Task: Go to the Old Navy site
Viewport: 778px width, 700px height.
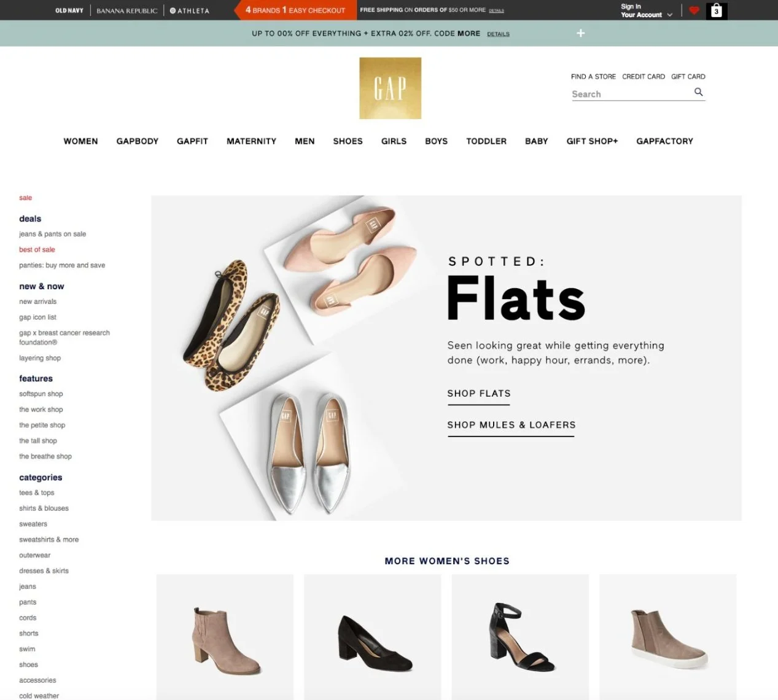Action: (x=69, y=10)
